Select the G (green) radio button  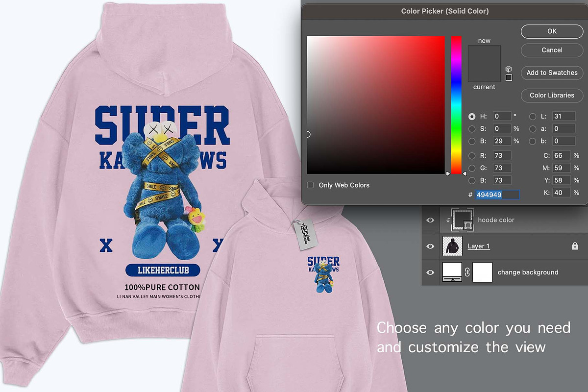click(x=472, y=168)
